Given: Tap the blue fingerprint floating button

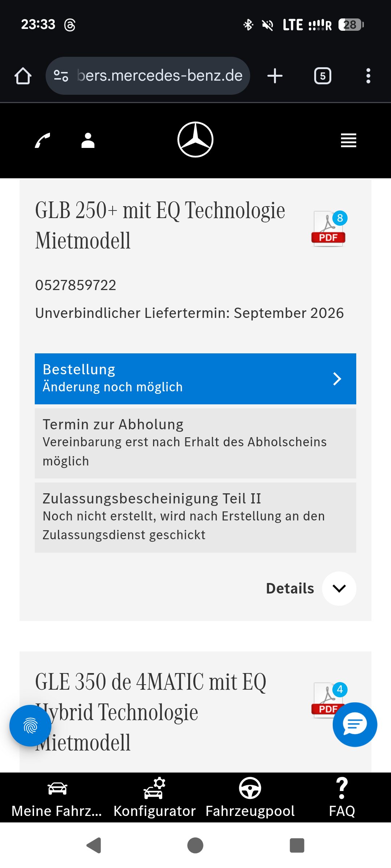Looking at the screenshot, I should point(30,726).
